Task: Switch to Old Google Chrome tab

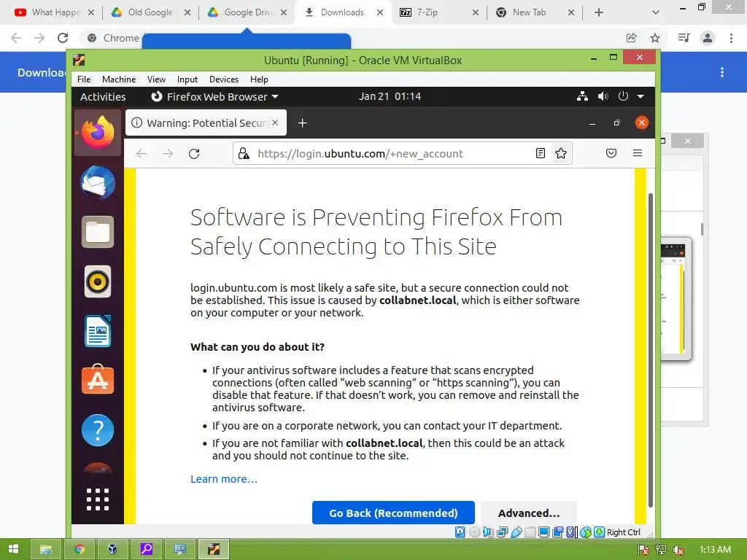Action: click(x=150, y=12)
